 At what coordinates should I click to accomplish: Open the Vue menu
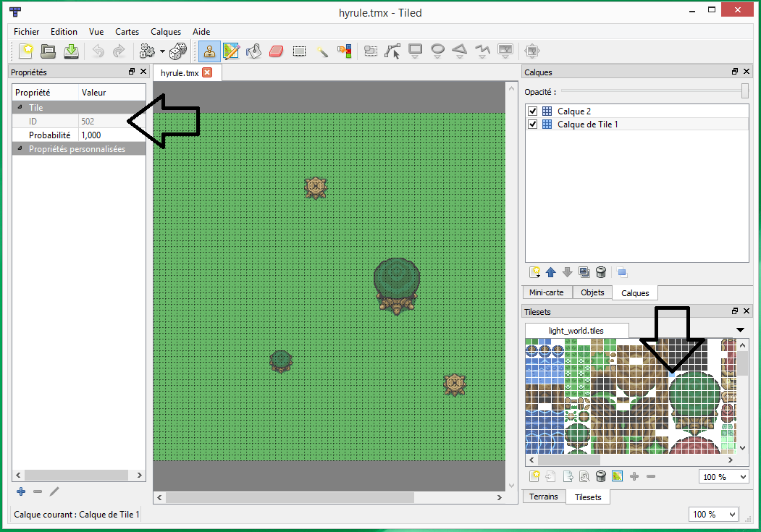click(96, 32)
